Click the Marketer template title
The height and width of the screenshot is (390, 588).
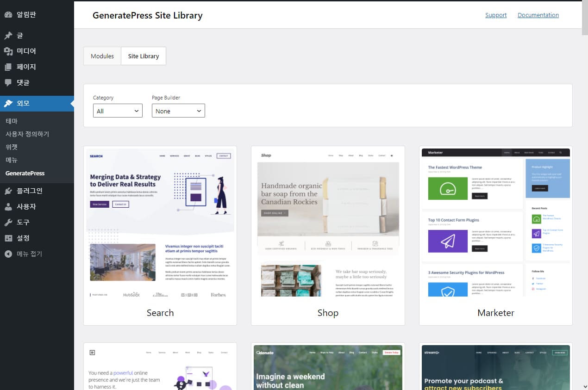[496, 313]
